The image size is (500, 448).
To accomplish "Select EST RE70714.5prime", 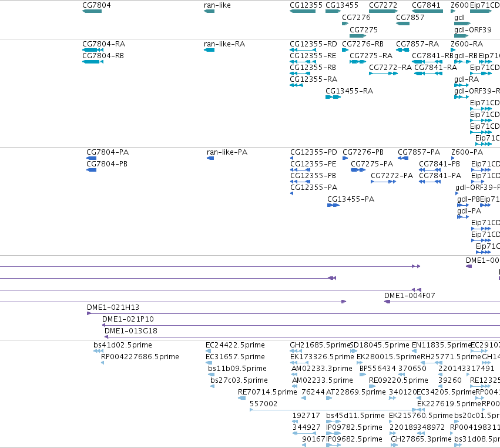I will pyautogui.click(x=267, y=392).
